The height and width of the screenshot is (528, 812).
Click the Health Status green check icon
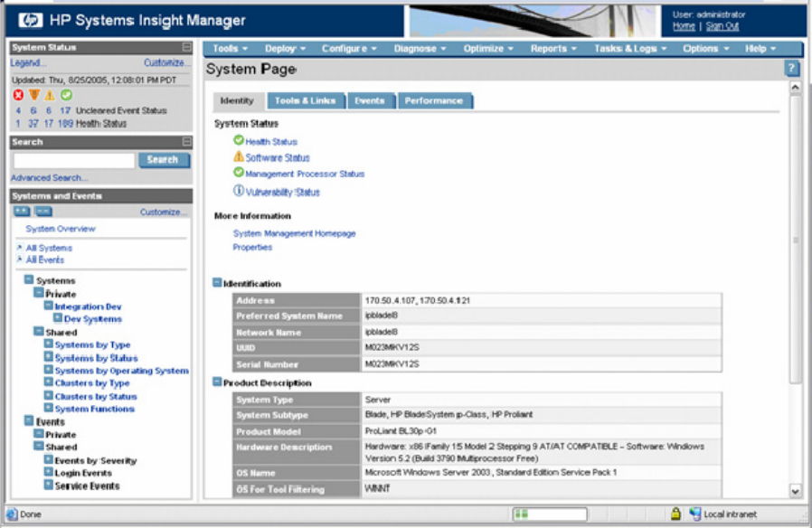[x=238, y=140]
